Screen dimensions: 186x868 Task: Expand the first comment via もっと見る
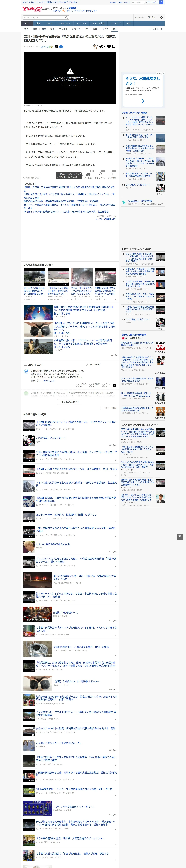click(49, 380)
